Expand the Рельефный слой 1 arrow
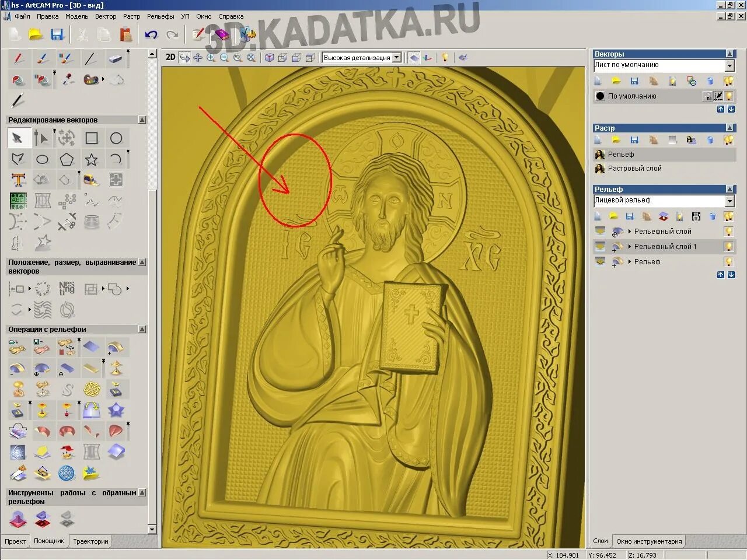Image resolution: width=747 pixels, height=560 pixels. coord(629,247)
